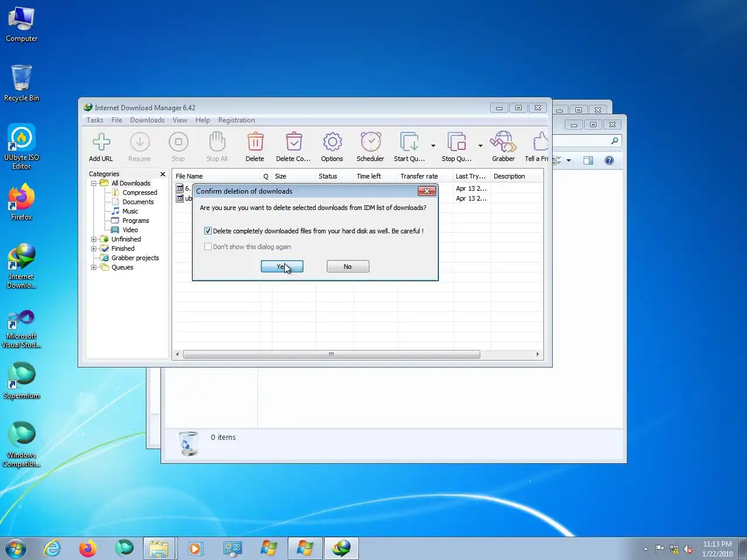This screenshot has height=560, width=747.
Task: Click the Tell a Friend thumbs-up icon
Action: pos(540,142)
